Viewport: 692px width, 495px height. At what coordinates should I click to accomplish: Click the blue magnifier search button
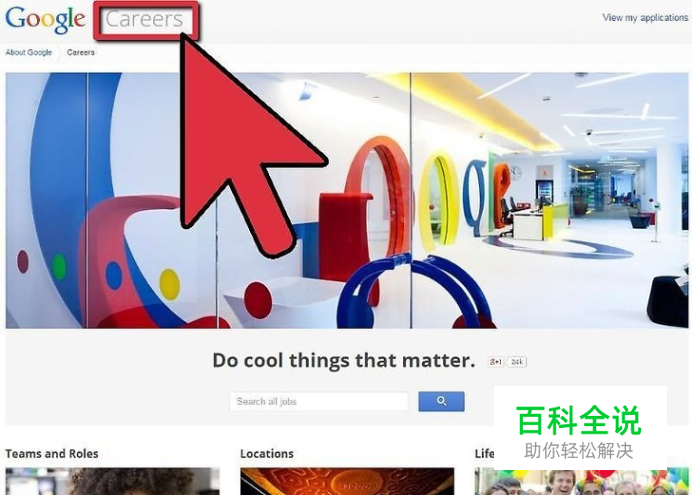[x=441, y=401]
